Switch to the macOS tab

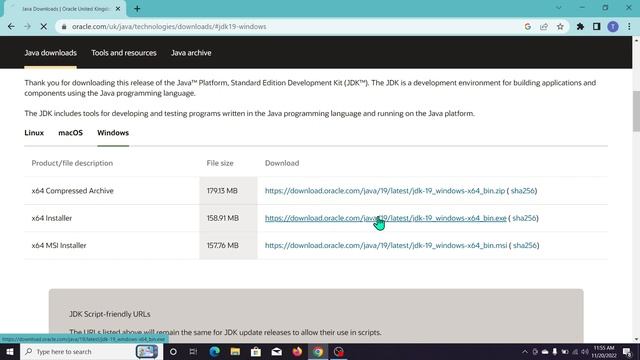click(x=70, y=133)
